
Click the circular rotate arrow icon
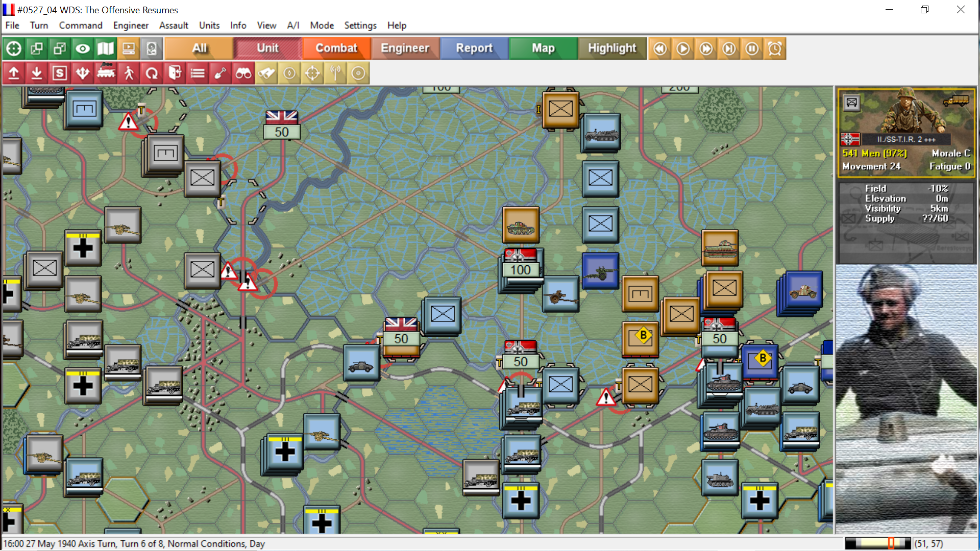152,73
